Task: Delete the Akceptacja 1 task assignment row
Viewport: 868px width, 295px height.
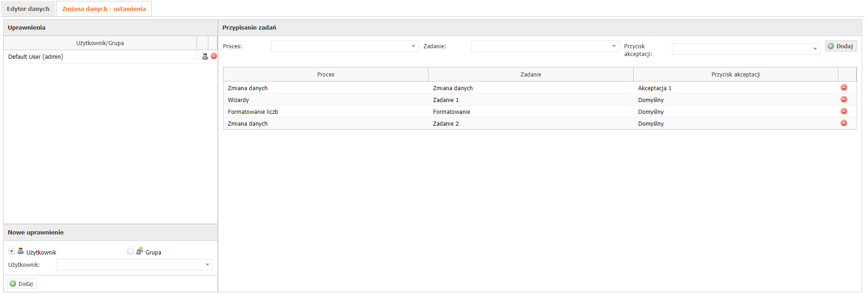Action: [x=844, y=88]
